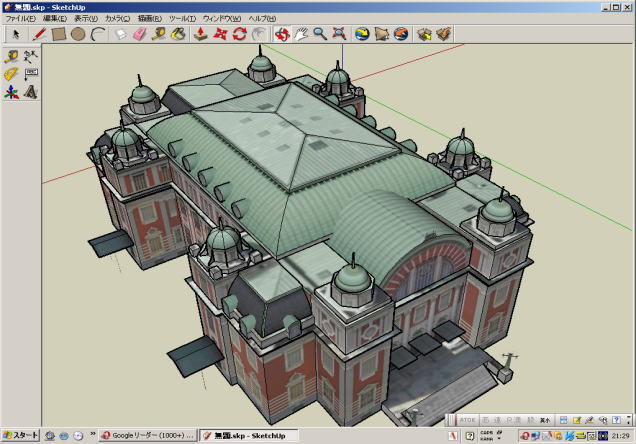The height and width of the screenshot is (444, 636).
Task: Click the ATOK help question-mark icon
Action: [x=616, y=420]
